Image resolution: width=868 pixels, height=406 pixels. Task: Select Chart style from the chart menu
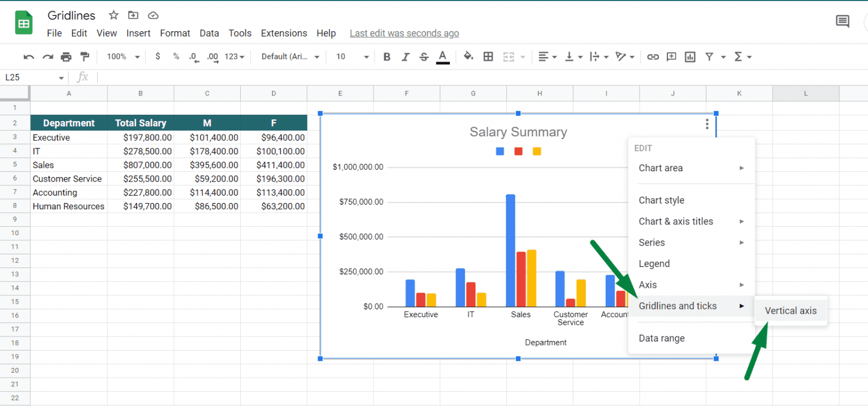pyautogui.click(x=661, y=200)
